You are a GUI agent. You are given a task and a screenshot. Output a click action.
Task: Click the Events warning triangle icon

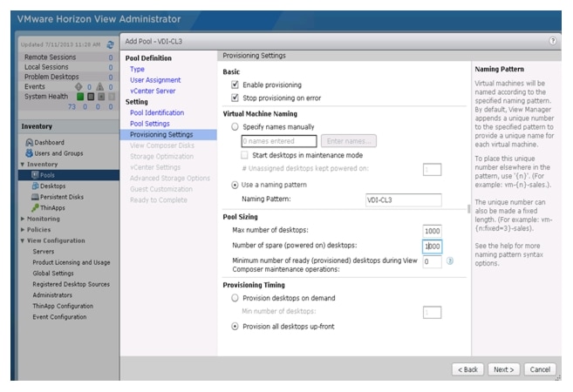tap(99, 86)
